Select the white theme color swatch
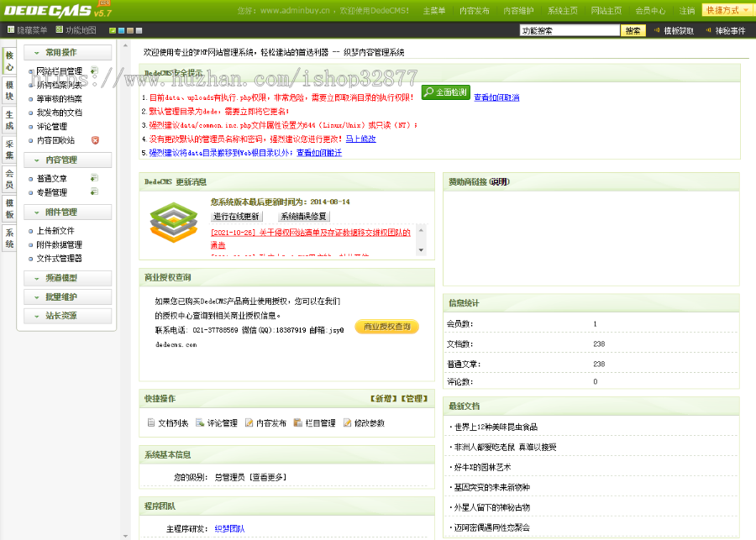Screen dimensions: 756x540 point(139,30)
